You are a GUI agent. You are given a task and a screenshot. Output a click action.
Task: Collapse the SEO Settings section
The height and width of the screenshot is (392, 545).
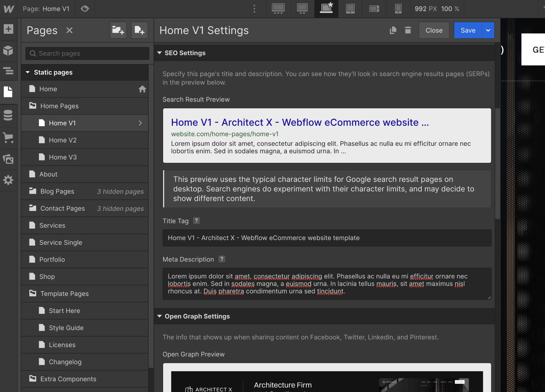click(x=159, y=53)
